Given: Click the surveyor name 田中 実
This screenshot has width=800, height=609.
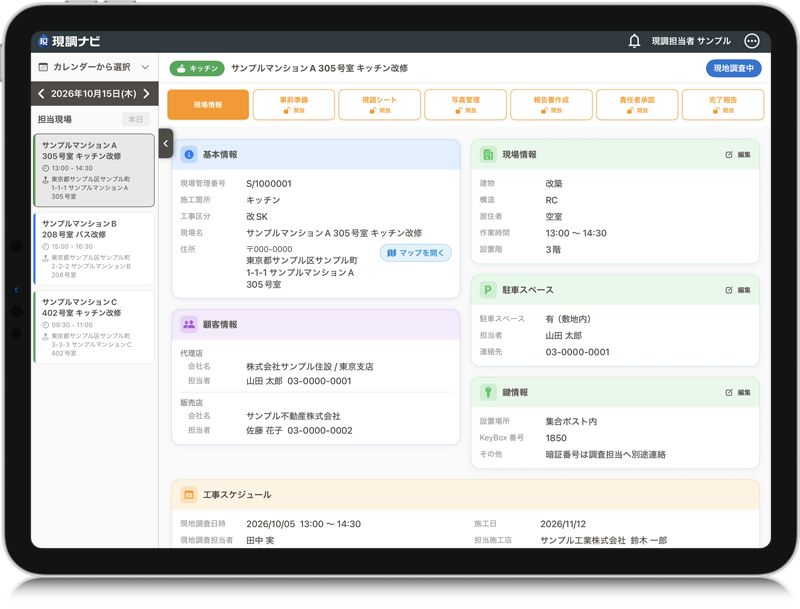Looking at the screenshot, I should tap(260, 540).
